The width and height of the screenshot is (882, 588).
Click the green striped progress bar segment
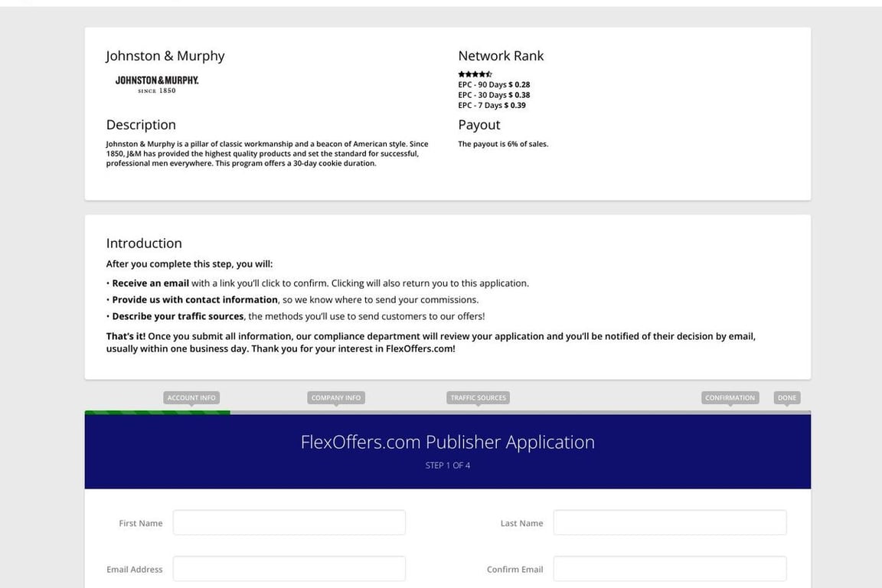pos(157,413)
